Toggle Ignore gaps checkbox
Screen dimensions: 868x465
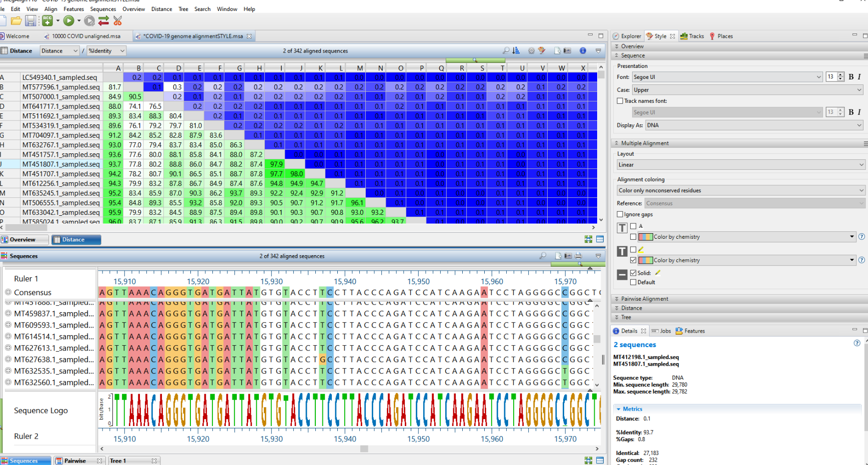pos(620,214)
